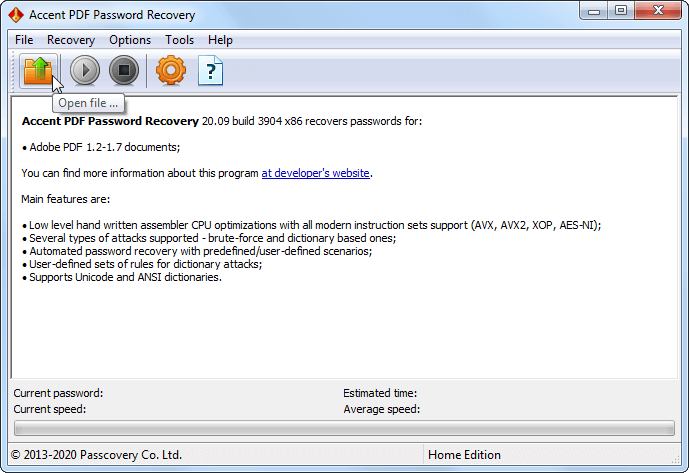Click the 'Automated password recovery' line
Image resolution: width=689 pixels, height=473 pixels.
point(196,251)
